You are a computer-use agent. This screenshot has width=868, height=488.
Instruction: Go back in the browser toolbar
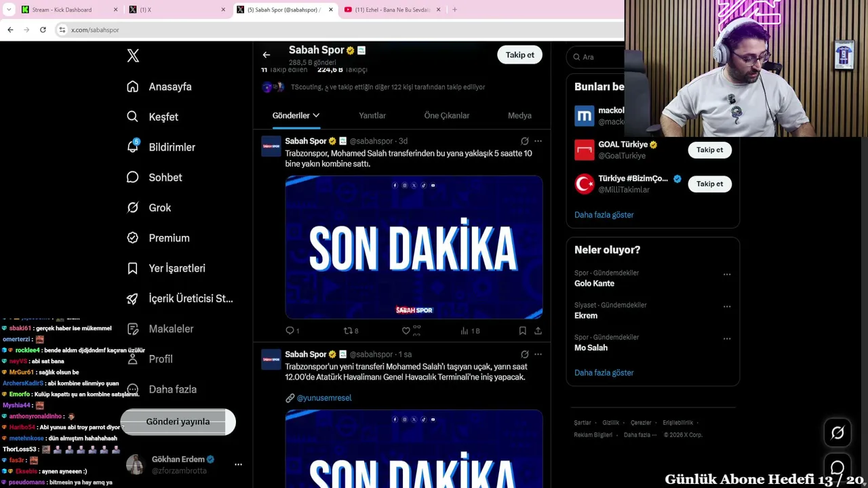click(x=10, y=30)
